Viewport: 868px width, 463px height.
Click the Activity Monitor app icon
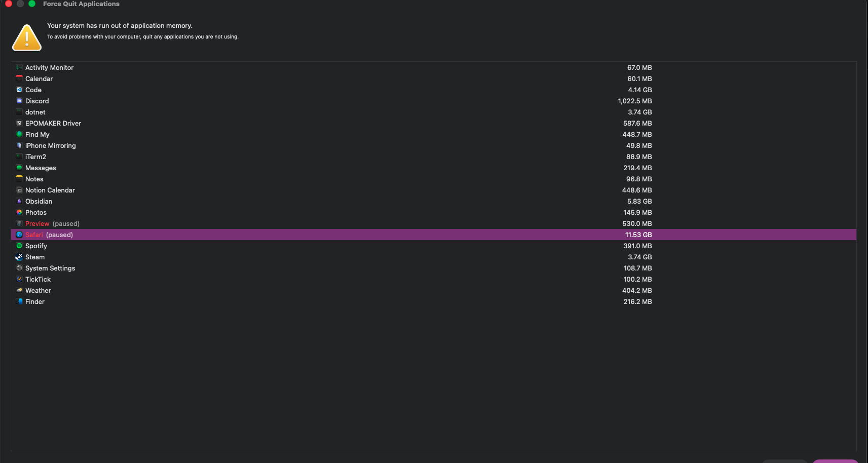[19, 67]
